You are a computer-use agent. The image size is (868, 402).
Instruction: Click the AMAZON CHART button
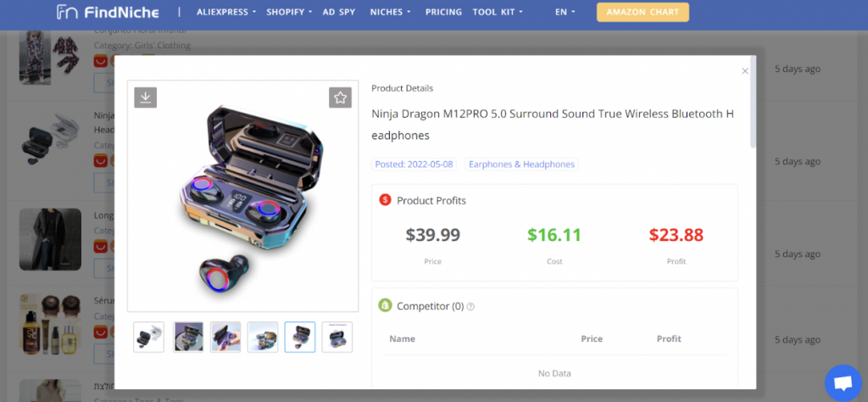[643, 12]
